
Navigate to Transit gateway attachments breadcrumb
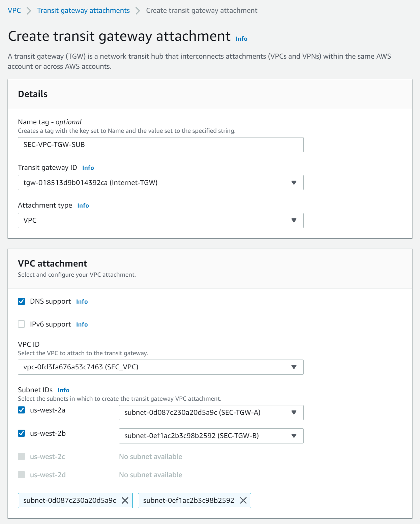point(83,10)
